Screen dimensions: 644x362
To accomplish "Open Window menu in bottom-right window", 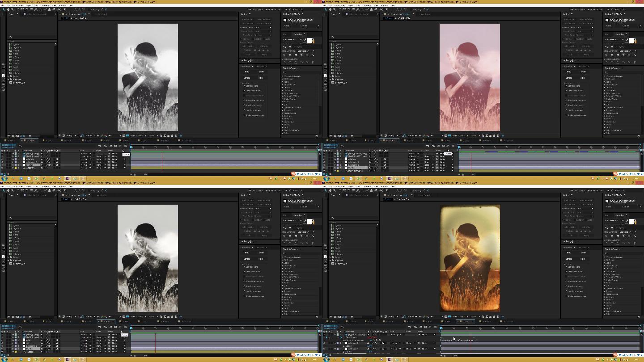I will click(x=385, y=186).
